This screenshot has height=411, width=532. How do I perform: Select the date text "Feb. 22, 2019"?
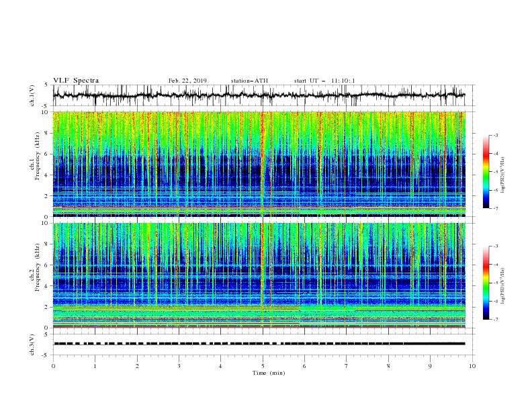pyautogui.click(x=187, y=81)
